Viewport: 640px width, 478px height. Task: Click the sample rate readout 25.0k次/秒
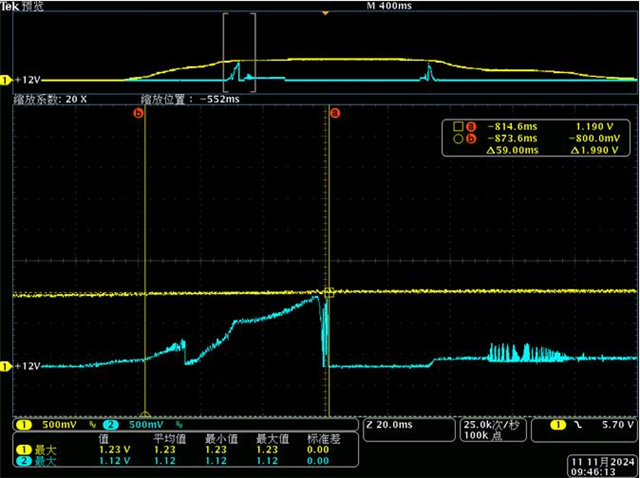[491, 425]
